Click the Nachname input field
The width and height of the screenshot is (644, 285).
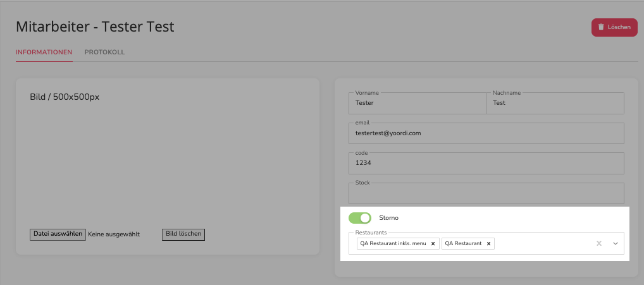[x=555, y=103]
